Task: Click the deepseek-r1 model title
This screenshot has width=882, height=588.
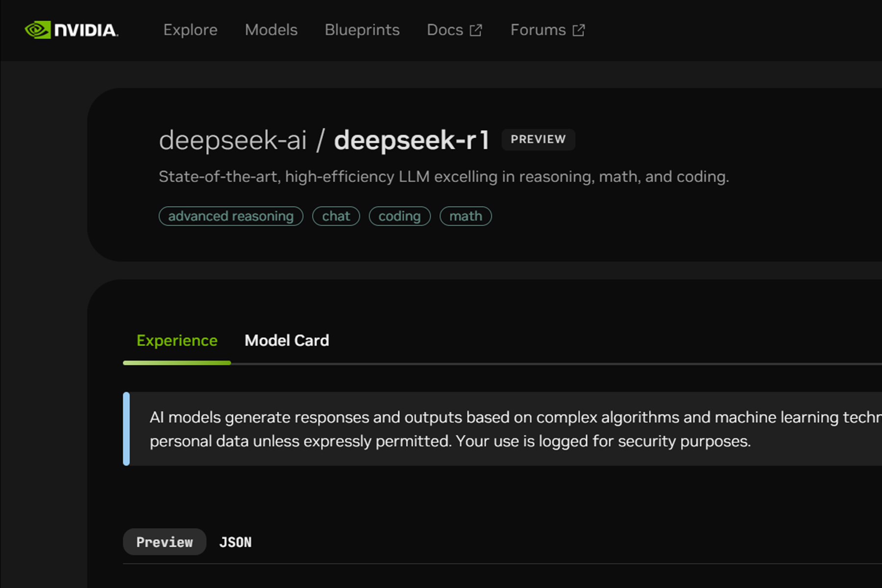Action: point(412,140)
